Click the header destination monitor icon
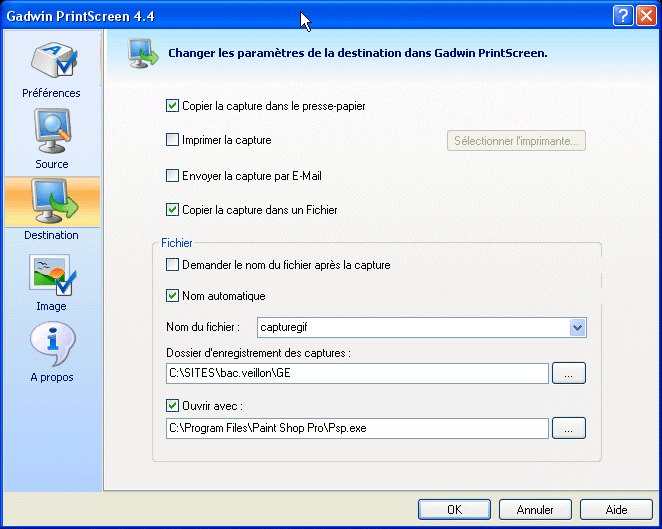 click(x=143, y=54)
